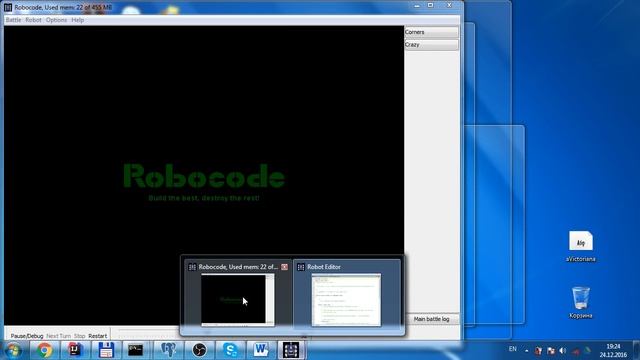
Task: Show hidden system tray icons
Action: [527, 351]
